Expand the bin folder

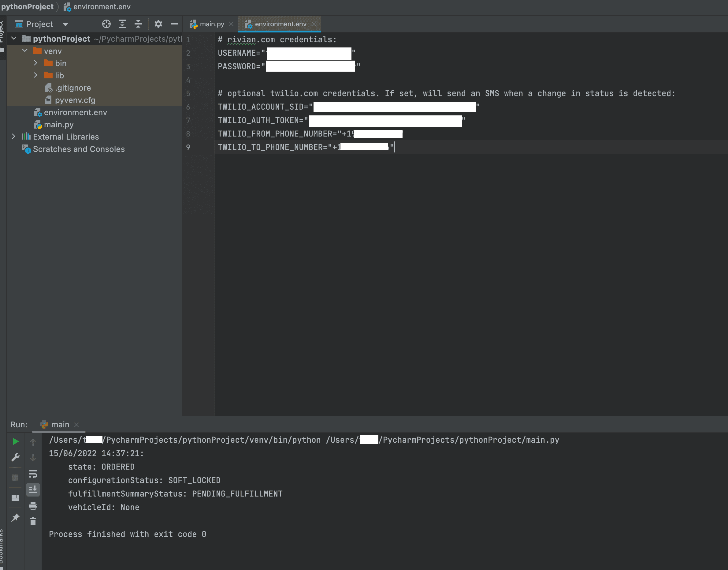coord(36,63)
